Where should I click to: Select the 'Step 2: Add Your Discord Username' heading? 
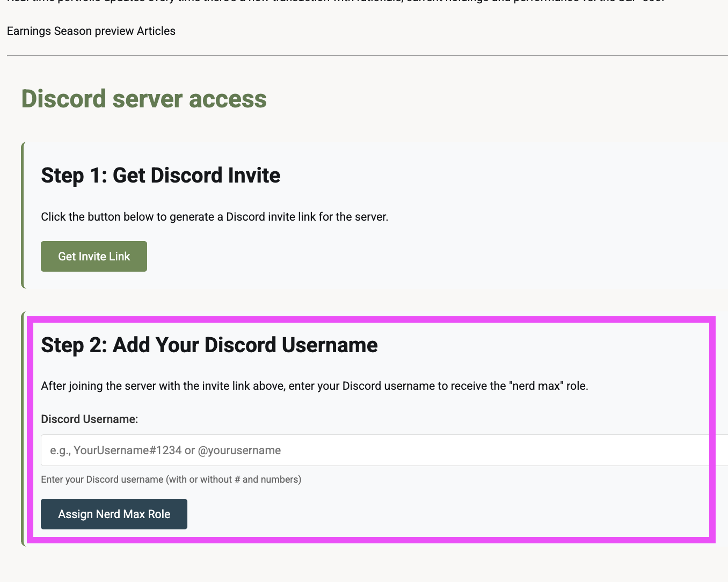[x=209, y=345]
